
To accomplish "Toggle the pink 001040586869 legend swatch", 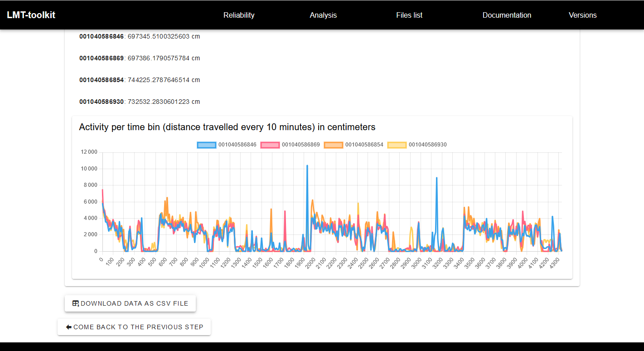I will [270, 145].
